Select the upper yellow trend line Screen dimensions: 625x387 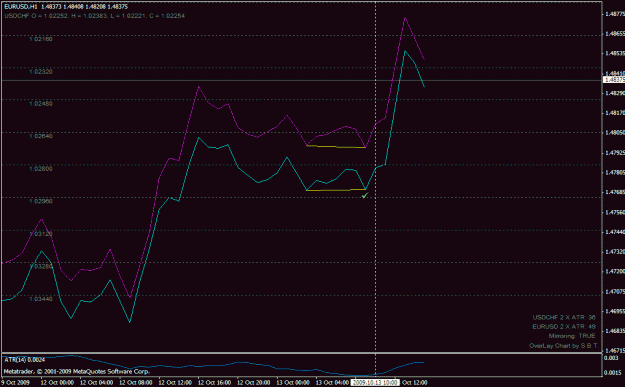coord(336,147)
